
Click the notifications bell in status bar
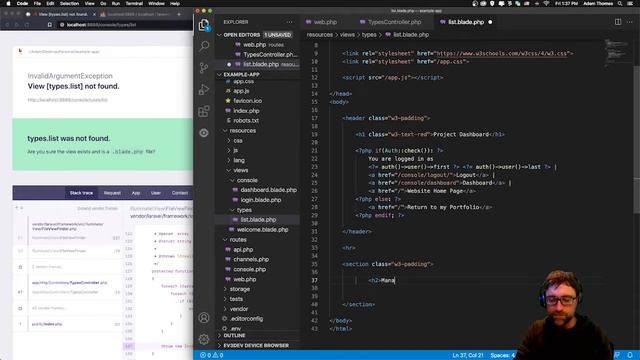point(630,355)
